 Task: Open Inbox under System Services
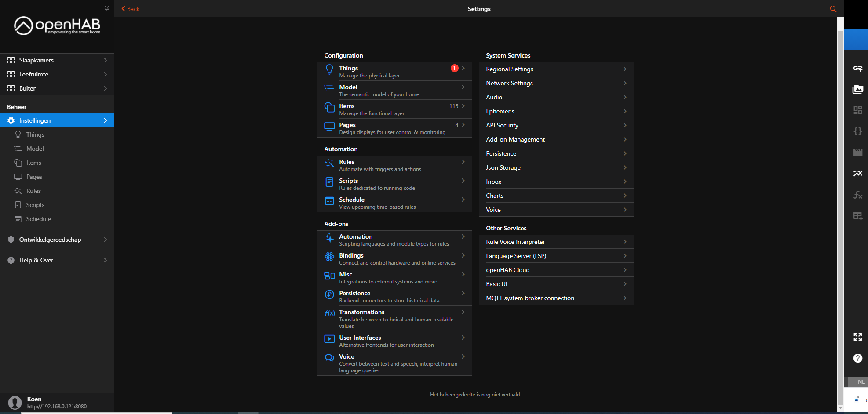(556, 182)
